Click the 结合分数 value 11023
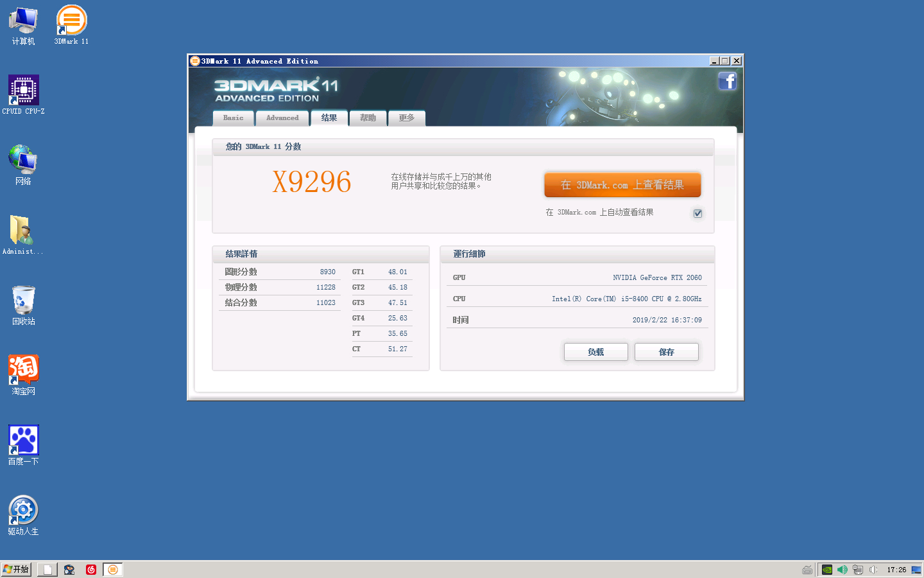This screenshot has height=578, width=924. (326, 303)
